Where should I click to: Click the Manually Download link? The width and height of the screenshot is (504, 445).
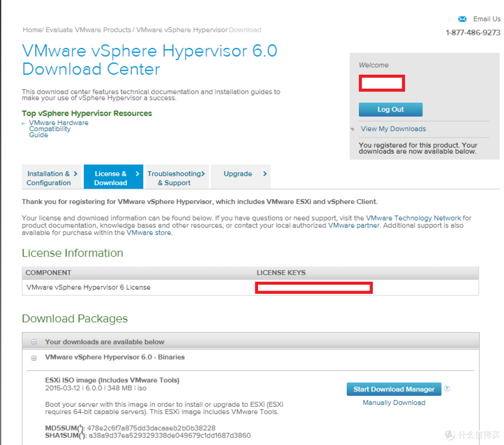pyautogui.click(x=394, y=403)
